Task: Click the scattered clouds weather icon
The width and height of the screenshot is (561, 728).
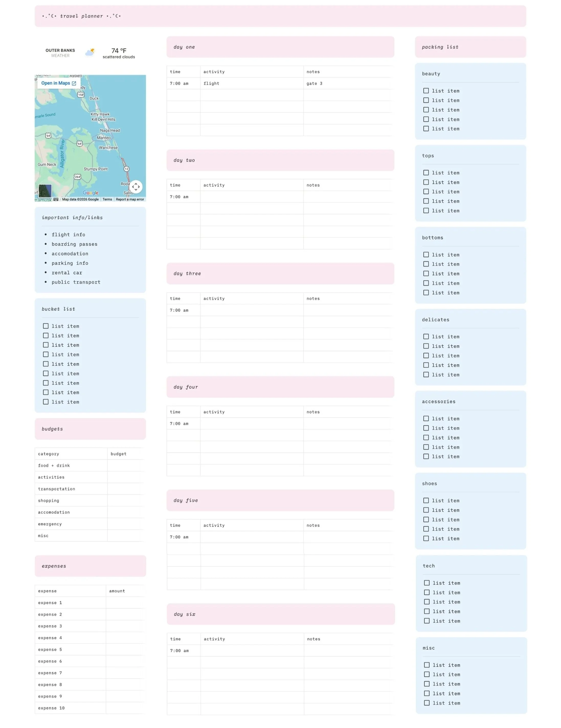Action: point(90,52)
